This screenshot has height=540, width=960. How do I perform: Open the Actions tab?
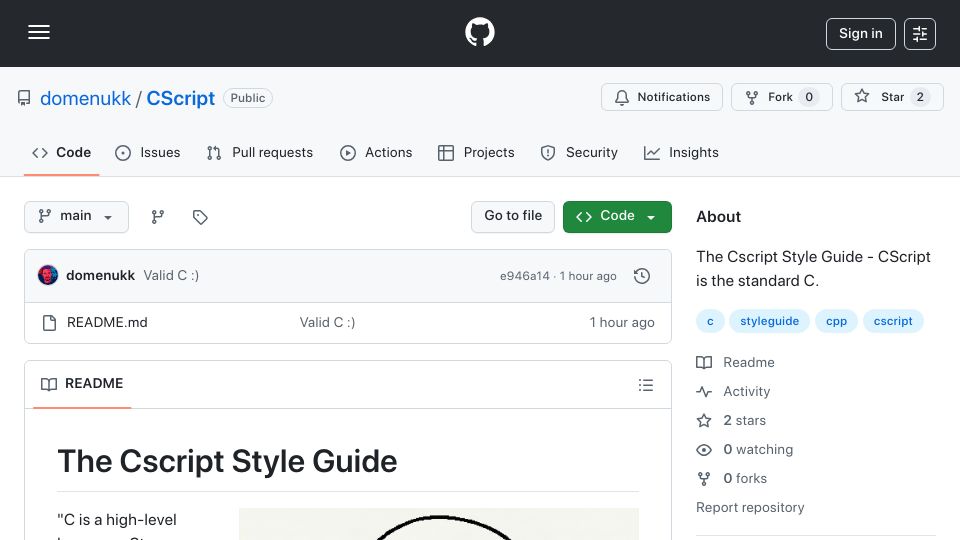[x=376, y=152]
